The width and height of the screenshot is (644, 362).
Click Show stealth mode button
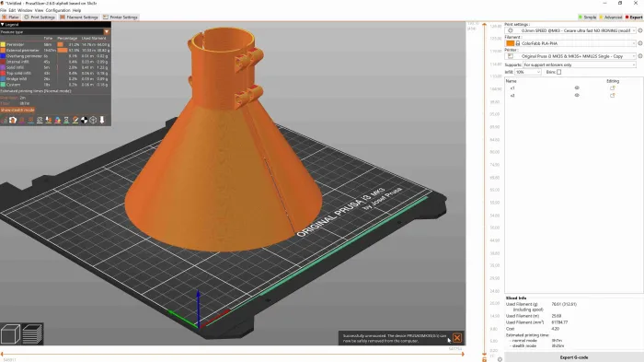(x=17, y=111)
